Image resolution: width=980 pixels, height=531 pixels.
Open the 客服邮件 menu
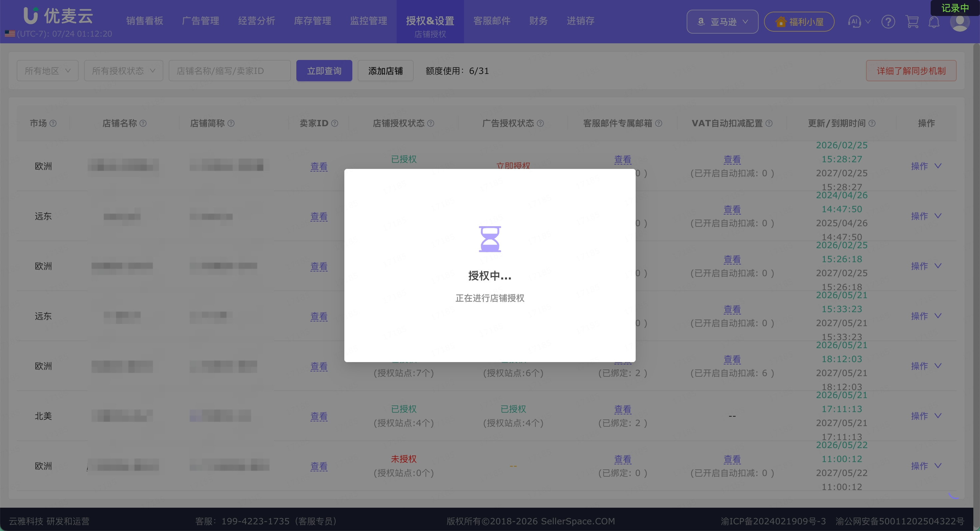coord(492,21)
